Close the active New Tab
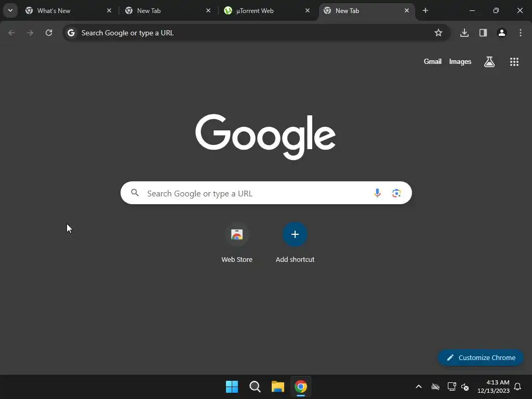The width and height of the screenshot is (532, 399). coord(406,10)
